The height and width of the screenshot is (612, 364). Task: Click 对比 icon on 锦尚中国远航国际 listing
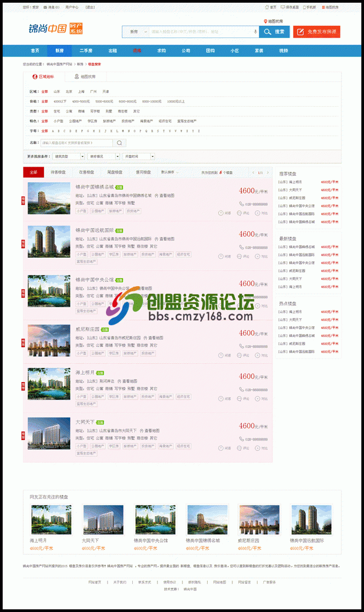[x=257, y=257]
